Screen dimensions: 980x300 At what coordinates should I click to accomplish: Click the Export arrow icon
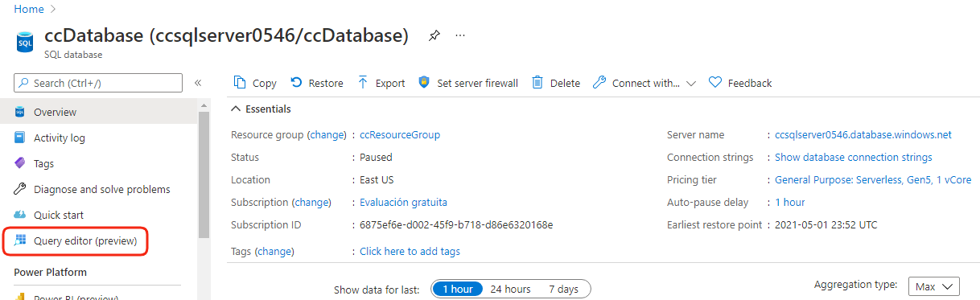[x=363, y=83]
